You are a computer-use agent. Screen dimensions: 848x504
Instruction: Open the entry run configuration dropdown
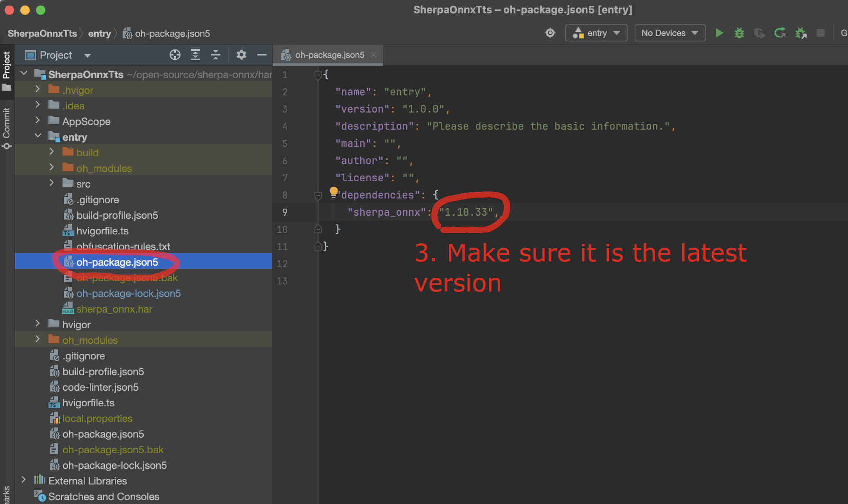point(596,33)
